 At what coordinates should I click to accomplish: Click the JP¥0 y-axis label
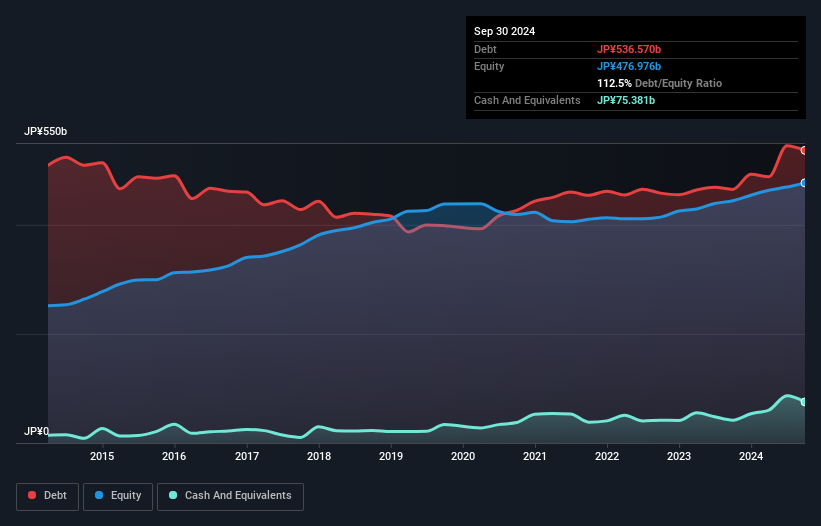(36, 431)
